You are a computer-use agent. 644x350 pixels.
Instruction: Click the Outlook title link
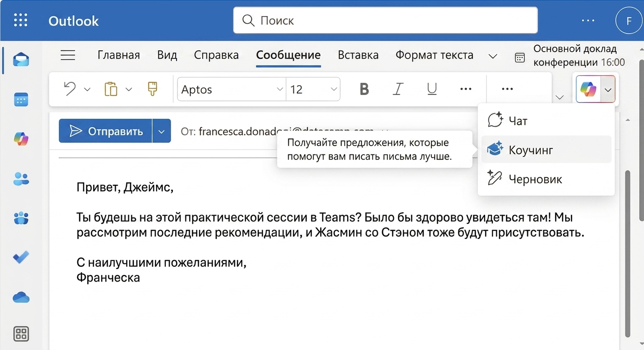(74, 20)
